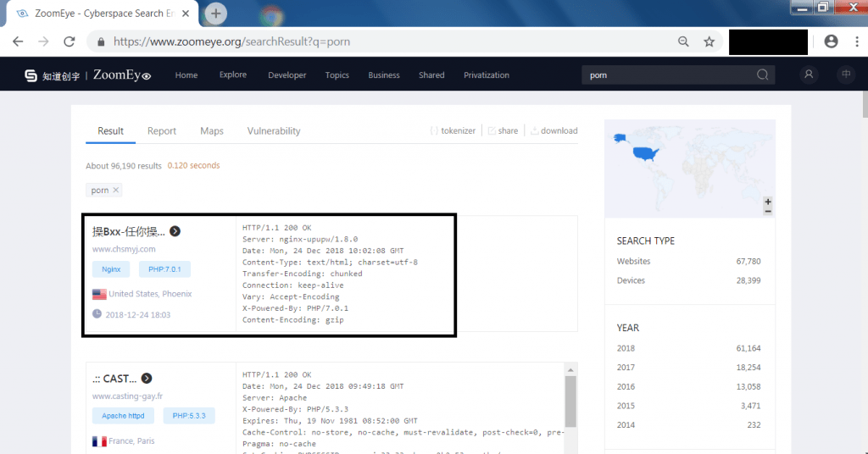This screenshot has height=454, width=868.
Task: Zoom out on the world map
Action: 768,211
